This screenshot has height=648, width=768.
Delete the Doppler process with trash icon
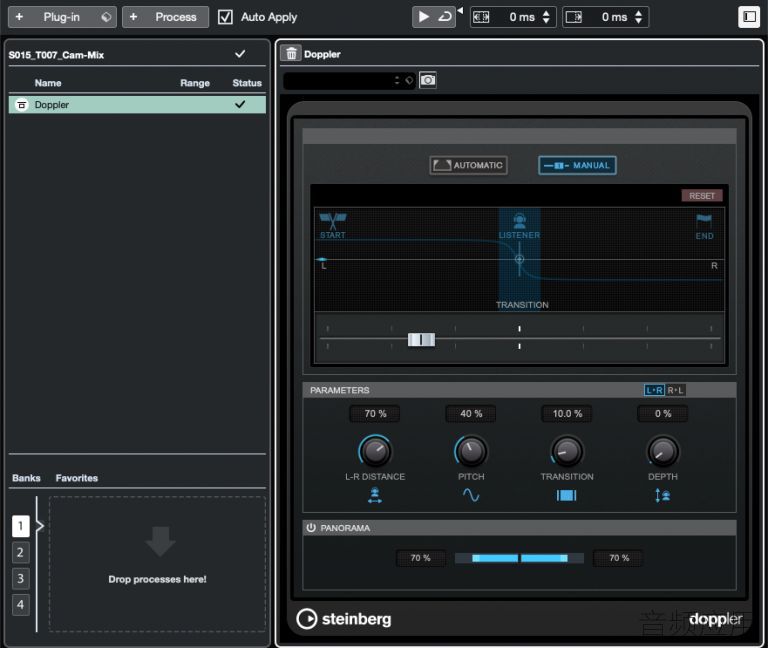pyautogui.click(x=291, y=53)
